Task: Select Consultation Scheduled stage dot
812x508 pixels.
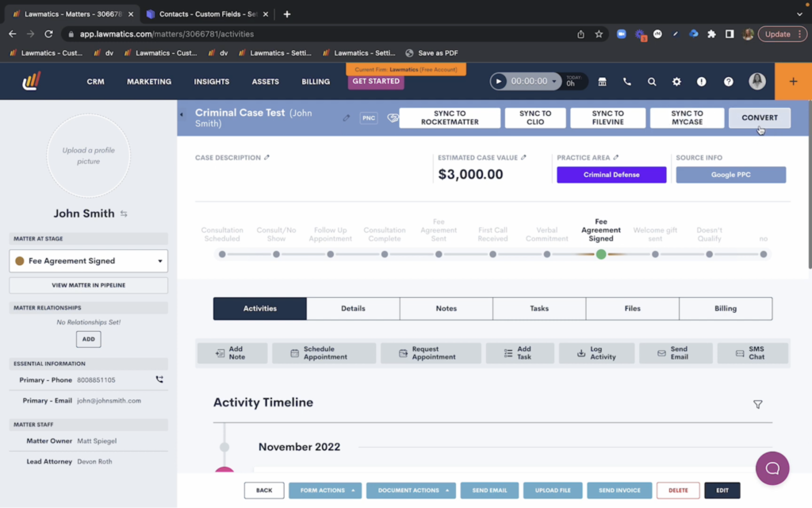Action: point(222,255)
